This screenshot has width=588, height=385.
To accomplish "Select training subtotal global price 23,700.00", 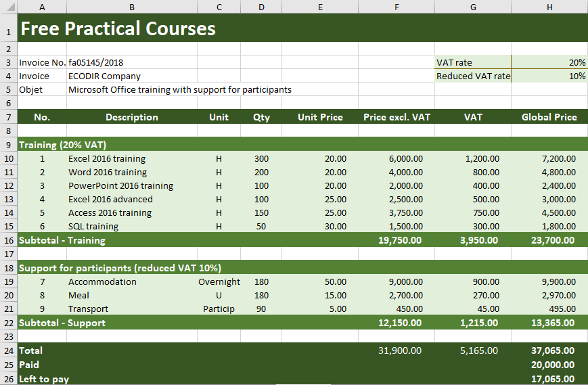I will pyautogui.click(x=549, y=240).
